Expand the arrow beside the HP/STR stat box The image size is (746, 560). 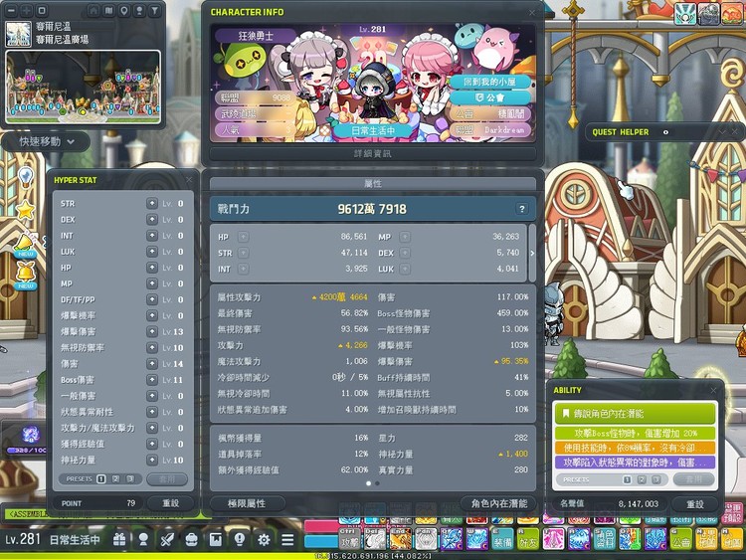click(x=532, y=253)
